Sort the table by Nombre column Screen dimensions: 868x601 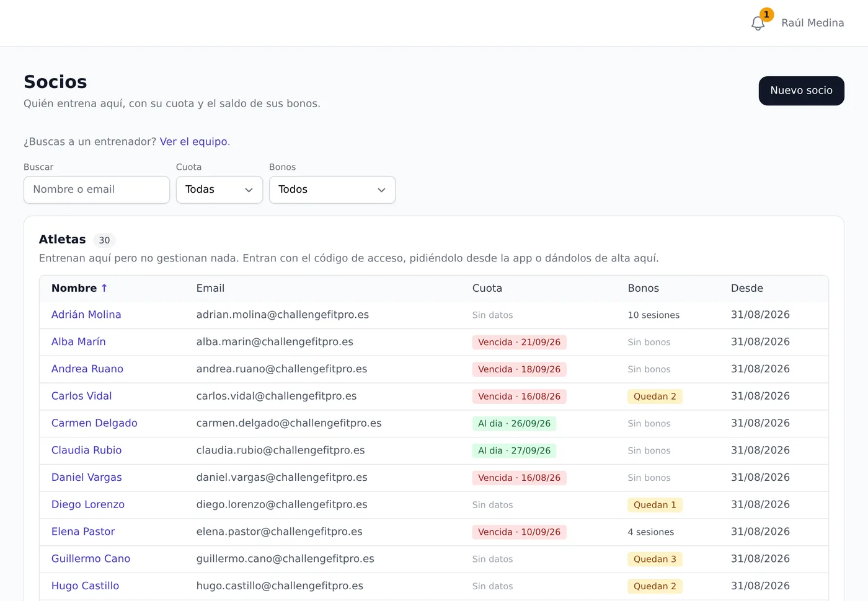[79, 288]
